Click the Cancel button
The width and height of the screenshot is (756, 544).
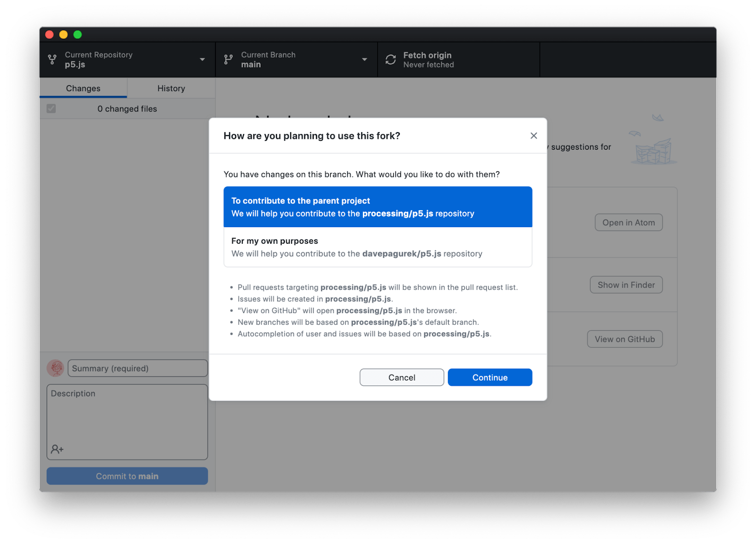[401, 377]
